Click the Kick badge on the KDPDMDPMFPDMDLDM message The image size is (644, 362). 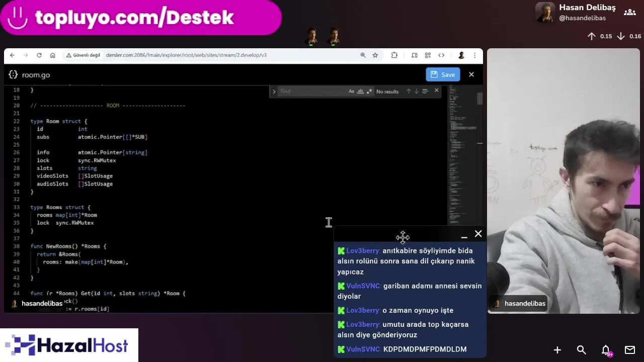click(341, 349)
